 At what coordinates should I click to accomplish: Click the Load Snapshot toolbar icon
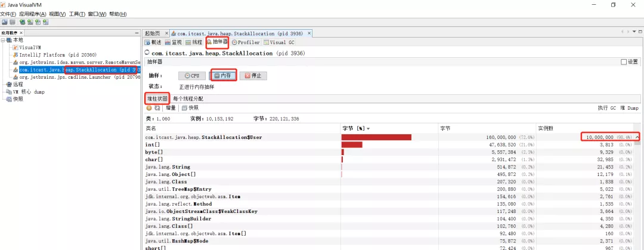(x=5, y=22)
